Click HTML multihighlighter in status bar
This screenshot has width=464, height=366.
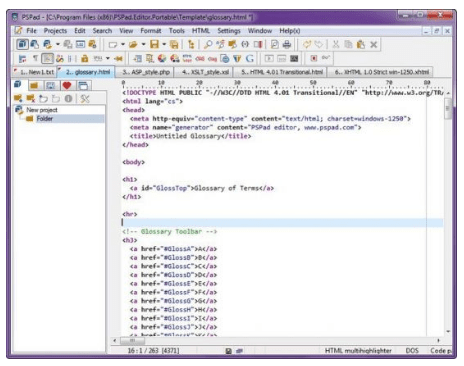[358, 351]
